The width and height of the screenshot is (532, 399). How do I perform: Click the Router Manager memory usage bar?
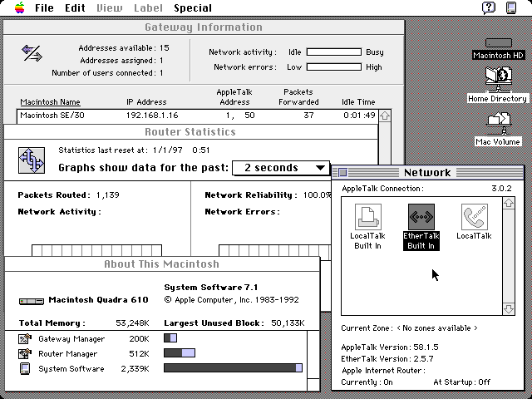pyautogui.click(x=180, y=353)
